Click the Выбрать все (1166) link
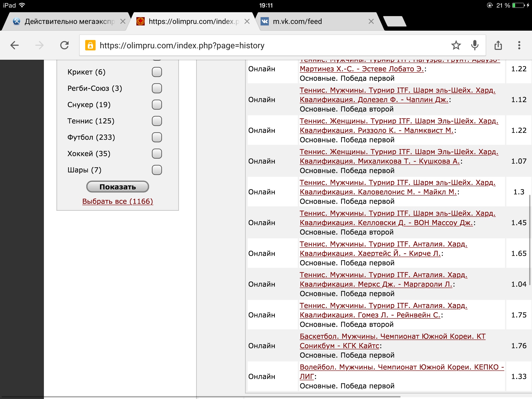This screenshot has width=532, height=399. [x=117, y=201]
